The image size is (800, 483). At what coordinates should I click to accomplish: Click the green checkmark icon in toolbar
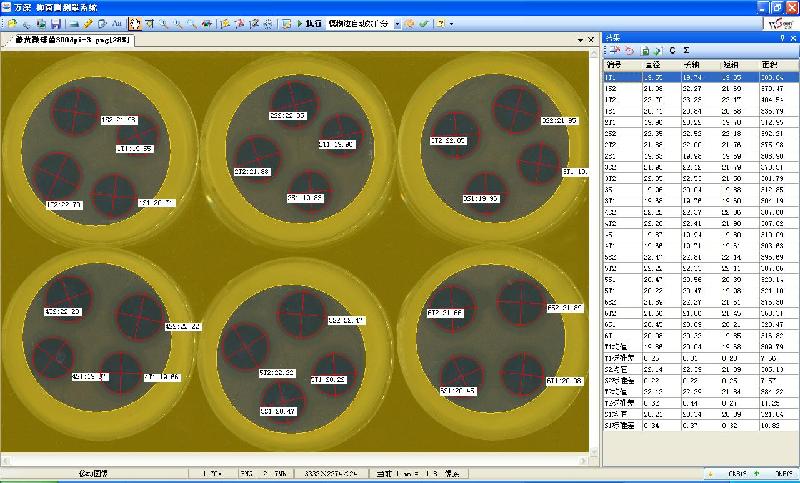tap(423, 23)
